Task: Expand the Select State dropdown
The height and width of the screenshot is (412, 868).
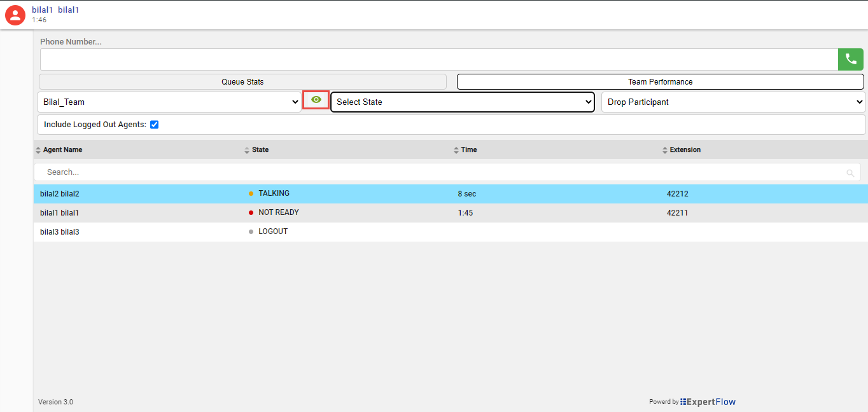Action: (463, 102)
